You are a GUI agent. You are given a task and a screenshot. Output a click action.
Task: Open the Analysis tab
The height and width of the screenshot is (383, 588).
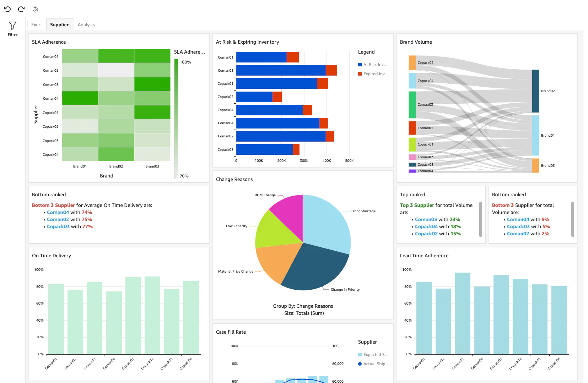tap(86, 25)
